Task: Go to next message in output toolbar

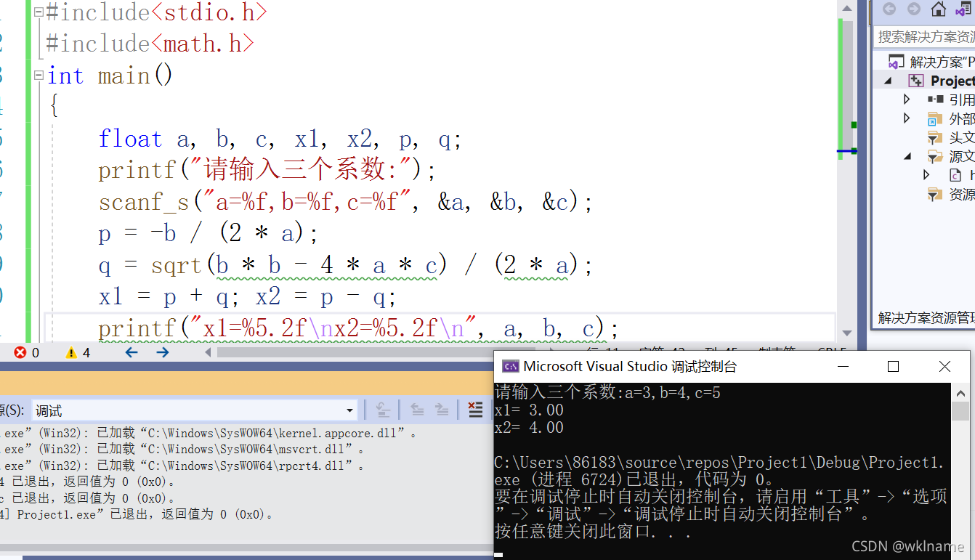Action: point(442,410)
